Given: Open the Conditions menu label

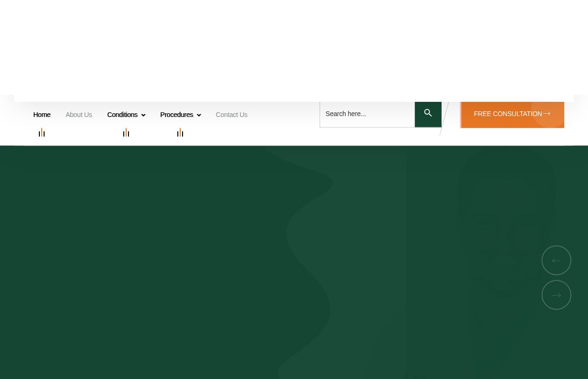Looking at the screenshot, I should [x=122, y=115].
